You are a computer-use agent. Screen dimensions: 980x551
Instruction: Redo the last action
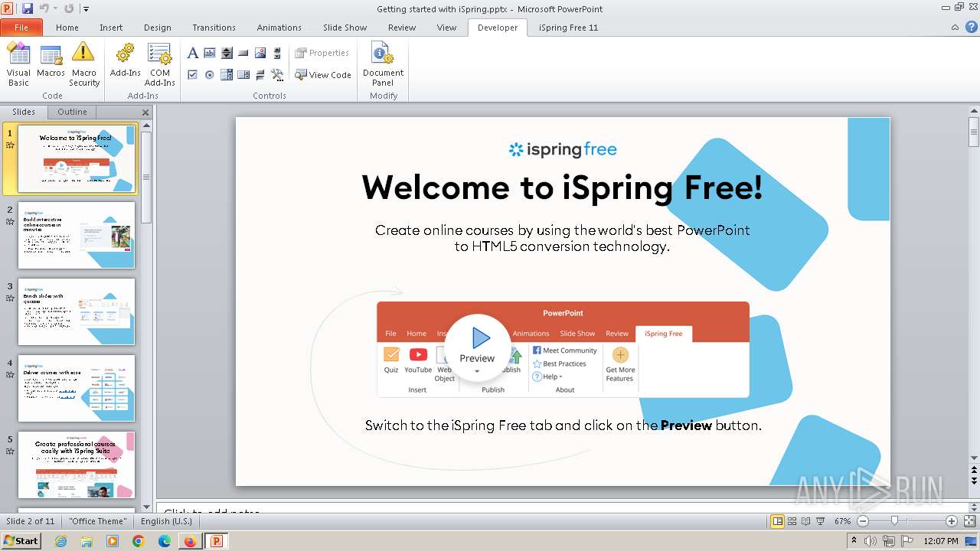pos(69,8)
